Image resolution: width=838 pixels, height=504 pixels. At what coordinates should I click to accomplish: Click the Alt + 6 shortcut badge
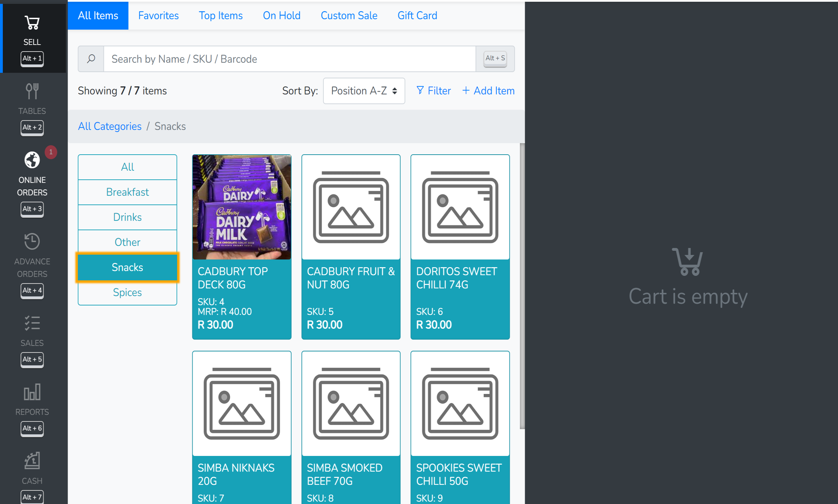click(32, 428)
